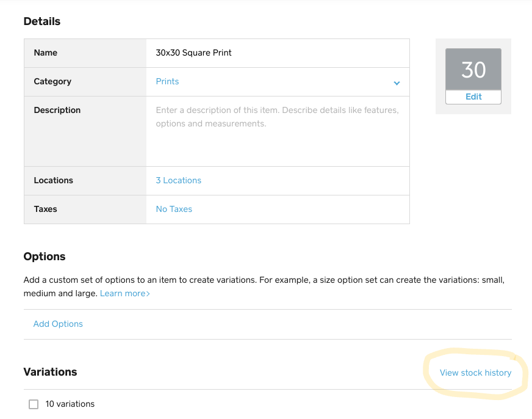Select "Prints" in the Category field
The height and width of the screenshot is (419, 532).
click(167, 81)
